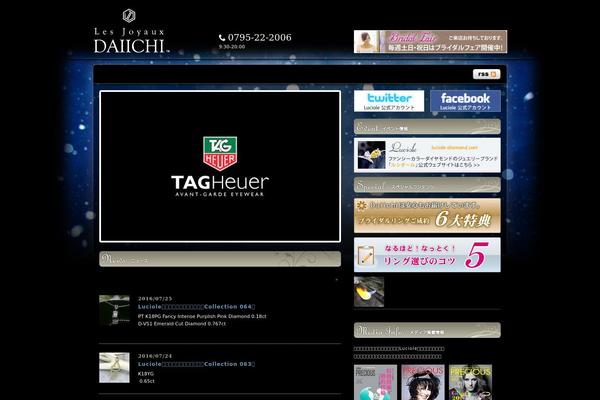This screenshot has width=600, height=400.
Task: Click the Event section header
Action: tap(427, 127)
